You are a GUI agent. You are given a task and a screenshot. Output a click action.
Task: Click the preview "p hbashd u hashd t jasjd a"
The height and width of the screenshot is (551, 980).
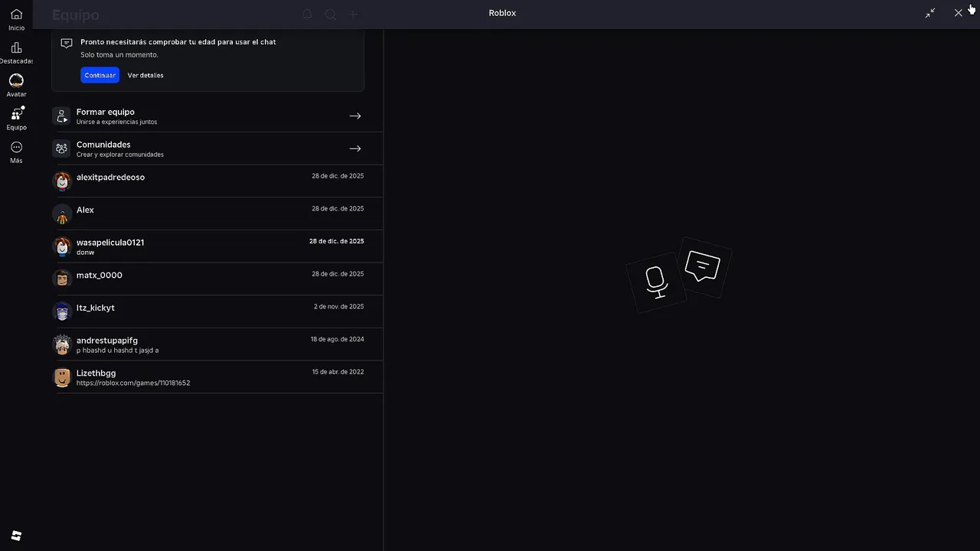click(117, 350)
